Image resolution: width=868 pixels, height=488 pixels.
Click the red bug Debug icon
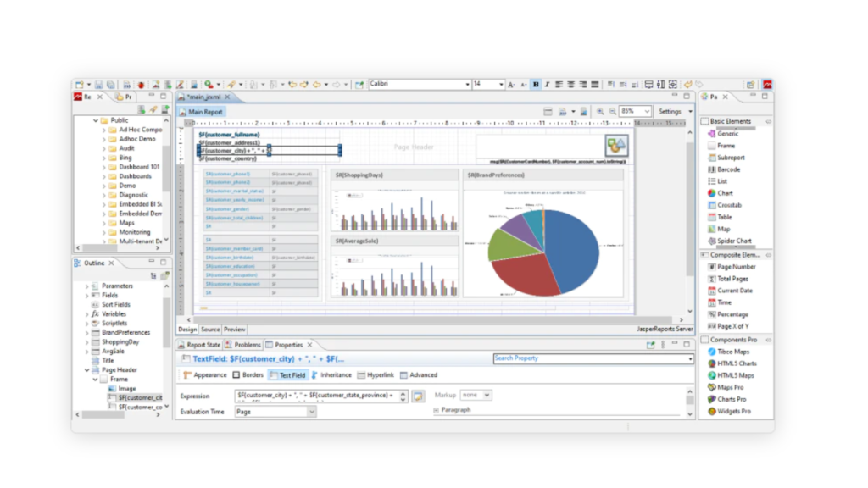[142, 85]
